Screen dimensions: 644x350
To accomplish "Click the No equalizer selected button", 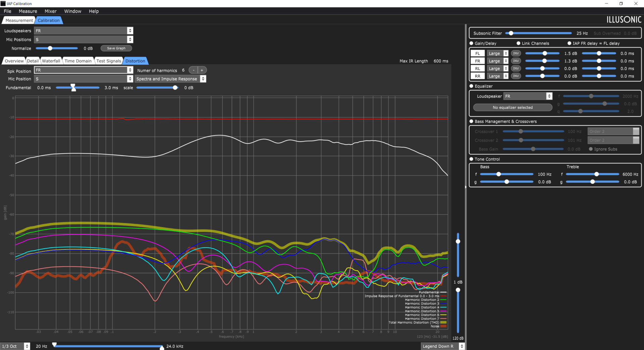I will (513, 107).
